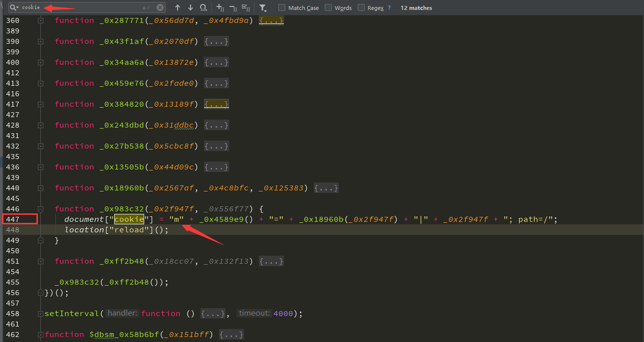644x342 pixels.
Task: Expand folded setInterval handler on line 458
Action: coord(214,314)
